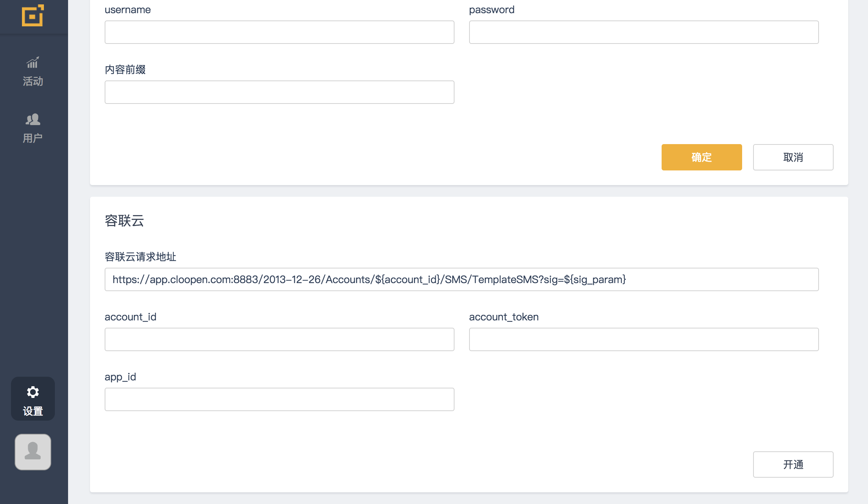868x504 pixels.
Task: Click the 内容前缀 label
Action: [125, 69]
